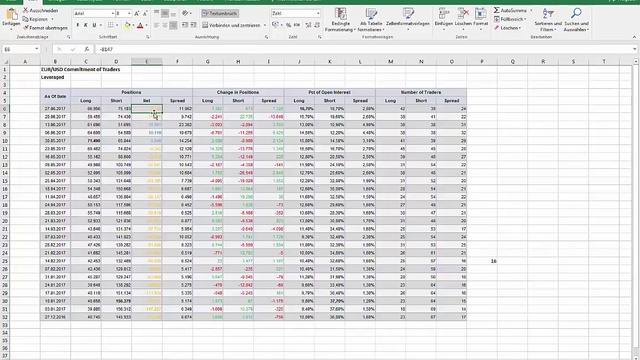Image resolution: width=640 pixels, height=360 pixels.
Task: Click Verbinden und zentrieren button
Action: [231, 25]
